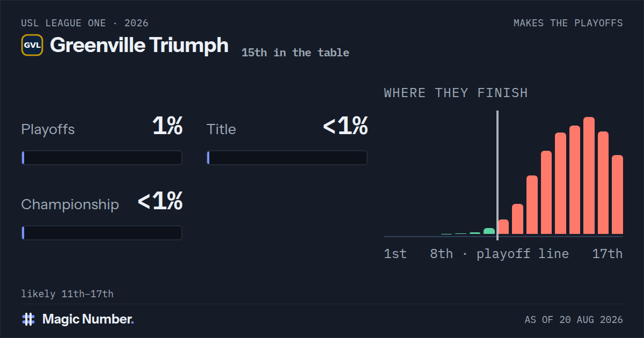The image size is (644, 338).
Task: Select the Greenville Triumph team title
Action: [x=139, y=45]
